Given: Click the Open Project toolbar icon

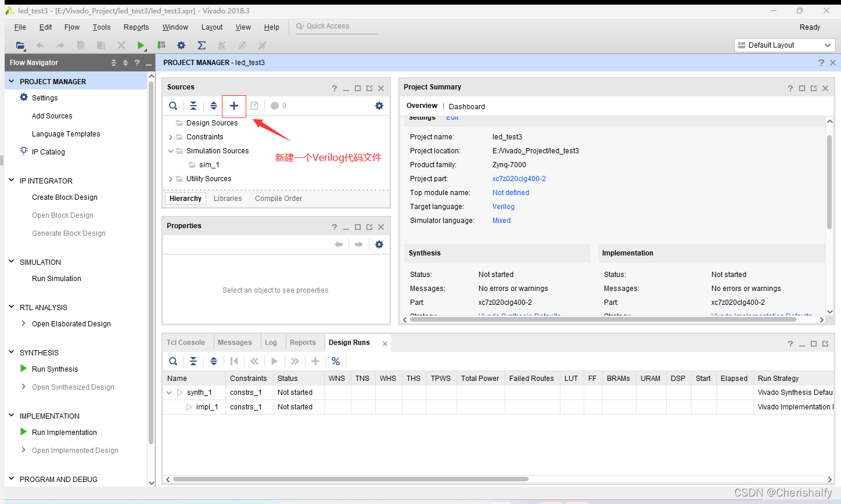Looking at the screenshot, I should (x=20, y=45).
